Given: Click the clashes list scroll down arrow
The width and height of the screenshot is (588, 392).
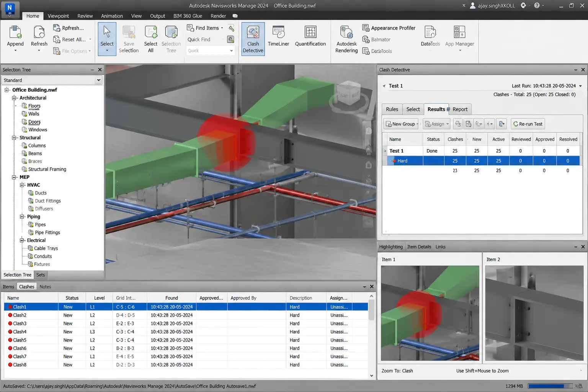Looking at the screenshot, I should click(371, 376).
